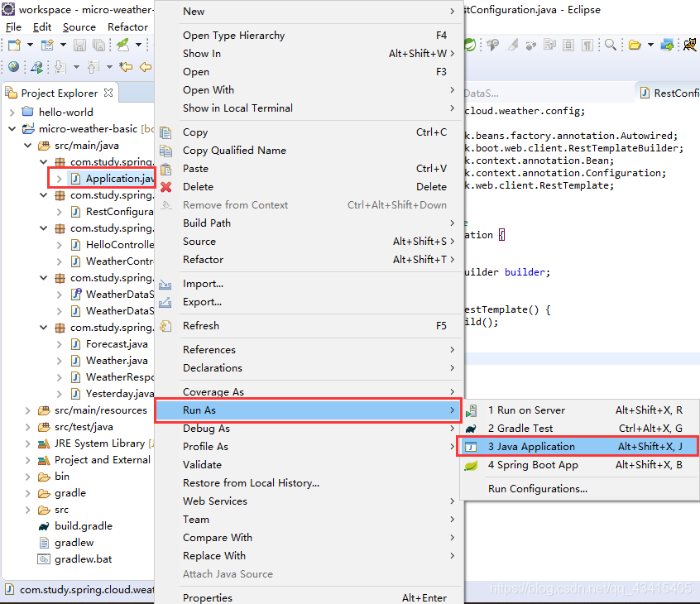Click the Tomcat cat toolbar icon
Screen dimensions: 700x604
click(690, 45)
